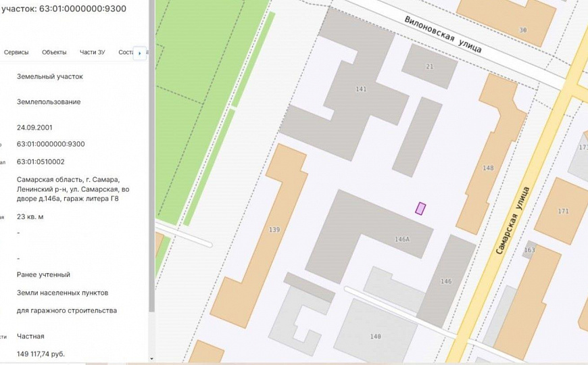Click building 163 on the map
The width and height of the screenshot is (588, 365).
click(529, 250)
